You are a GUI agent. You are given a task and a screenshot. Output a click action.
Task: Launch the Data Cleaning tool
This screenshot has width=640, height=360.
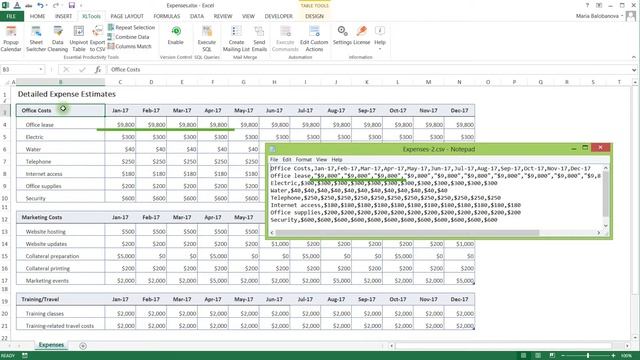58,39
